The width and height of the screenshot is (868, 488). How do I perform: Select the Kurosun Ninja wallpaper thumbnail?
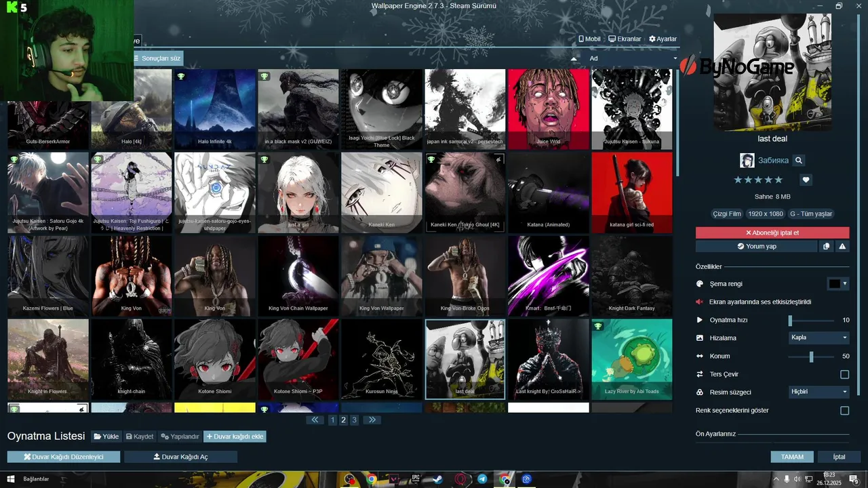point(382,359)
